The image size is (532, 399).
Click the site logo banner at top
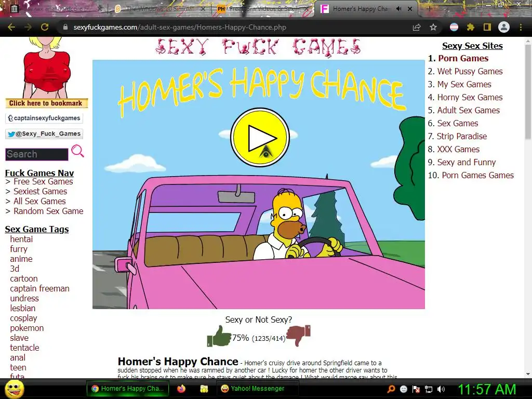click(x=258, y=47)
